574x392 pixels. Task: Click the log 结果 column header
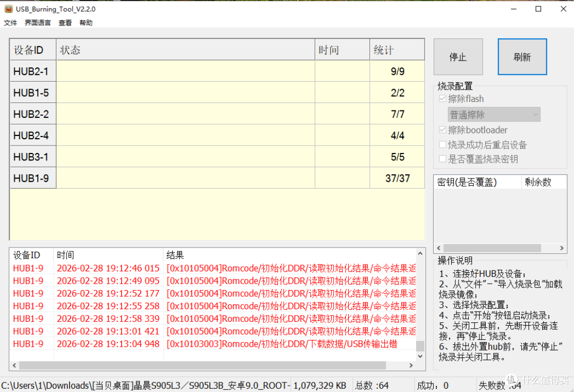tap(290, 255)
